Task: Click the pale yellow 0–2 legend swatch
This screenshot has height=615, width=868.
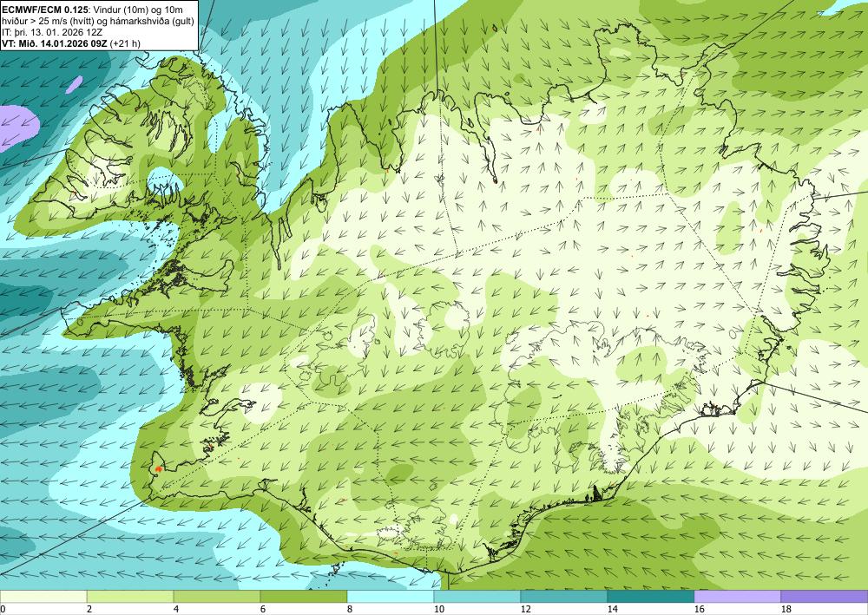Action: pos(43,596)
